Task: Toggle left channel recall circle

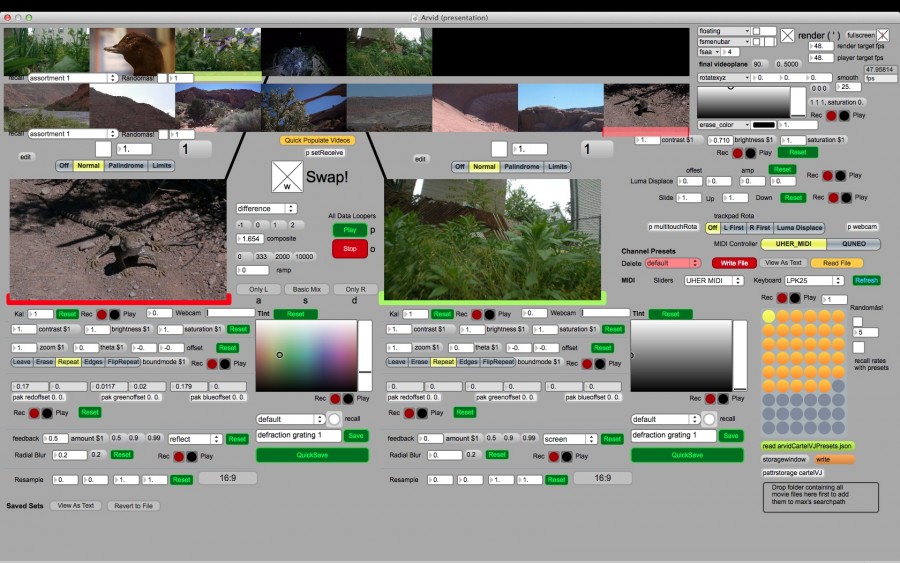Action: pyautogui.click(x=334, y=419)
